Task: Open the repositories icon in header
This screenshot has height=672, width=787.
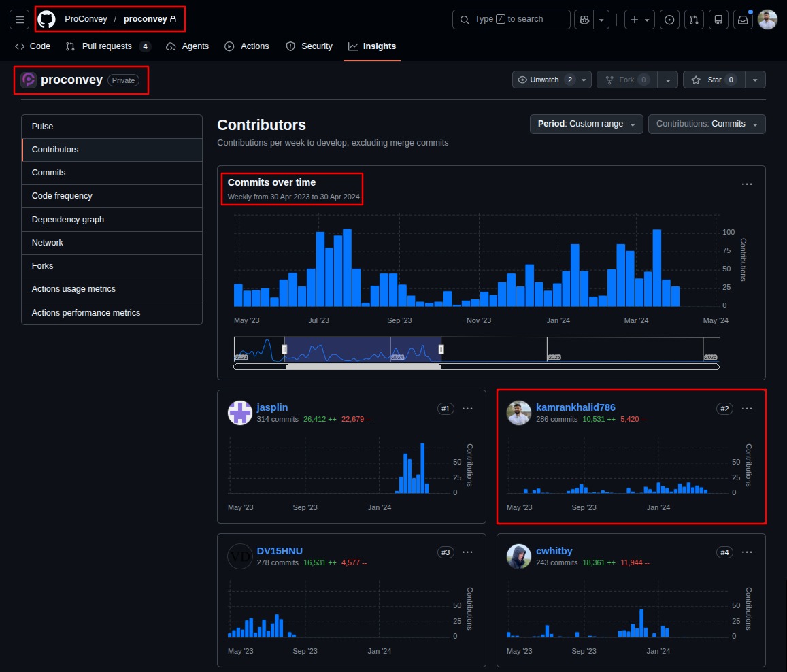Action: click(x=719, y=20)
